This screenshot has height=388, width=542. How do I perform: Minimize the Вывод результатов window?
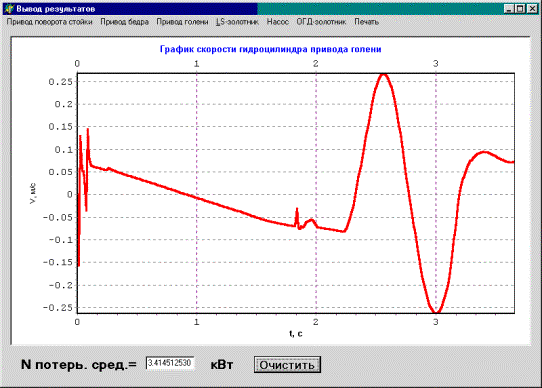click(508, 9)
